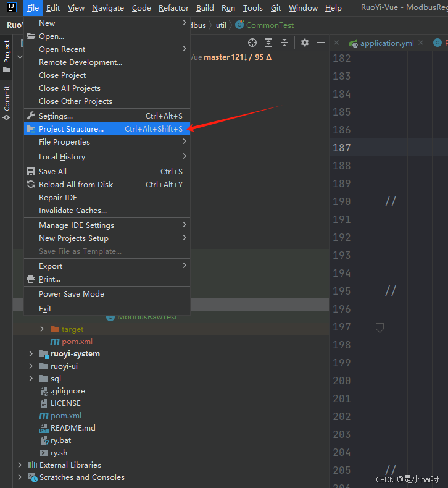Click the orange target folder icon

point(55,329)
